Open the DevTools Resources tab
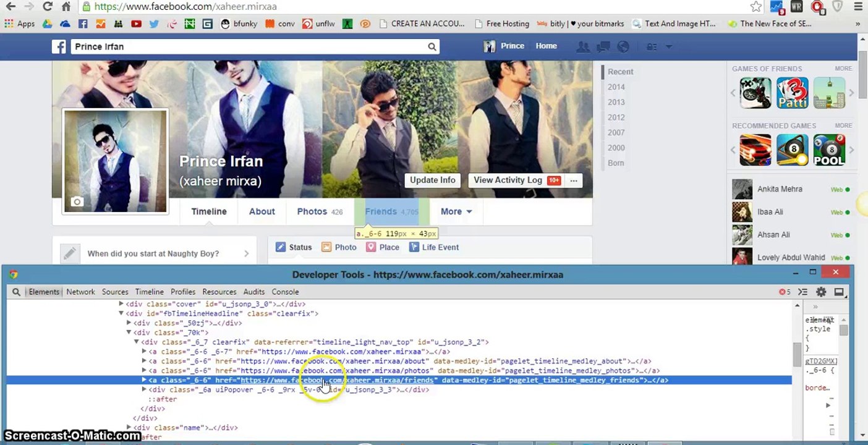Screen dimensions: 868x445 pyautogui.click(x=219, y=292)
